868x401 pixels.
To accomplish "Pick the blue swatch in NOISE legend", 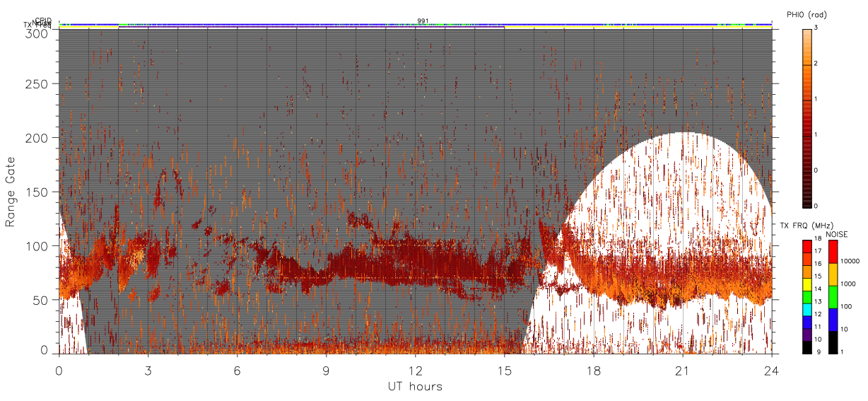I will point(833,320).
